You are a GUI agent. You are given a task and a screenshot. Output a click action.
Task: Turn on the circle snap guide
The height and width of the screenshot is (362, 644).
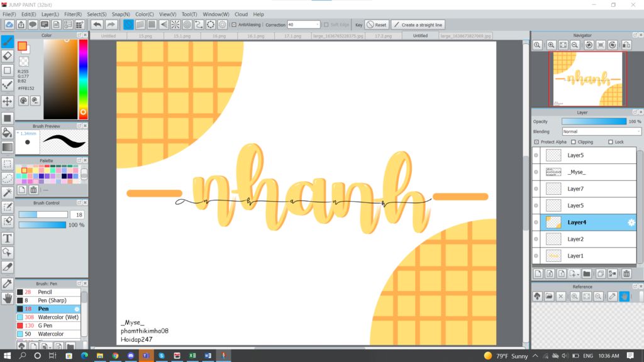pyautogui.click(x=187, y=25)
